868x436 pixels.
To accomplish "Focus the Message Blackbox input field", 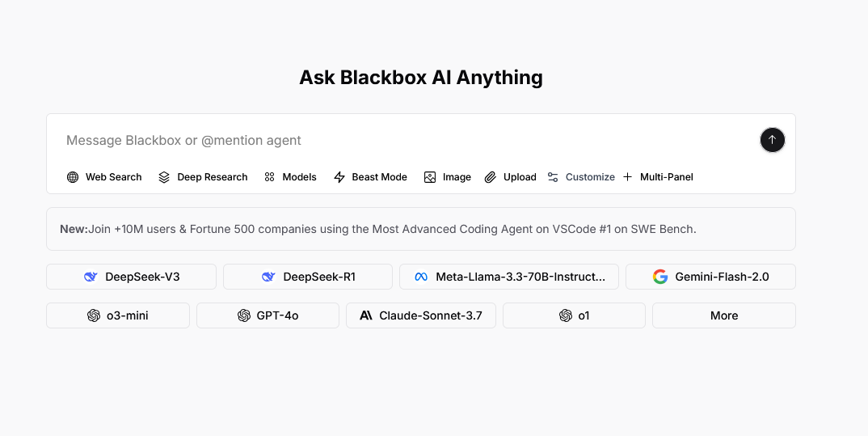I will coord(404,140).
